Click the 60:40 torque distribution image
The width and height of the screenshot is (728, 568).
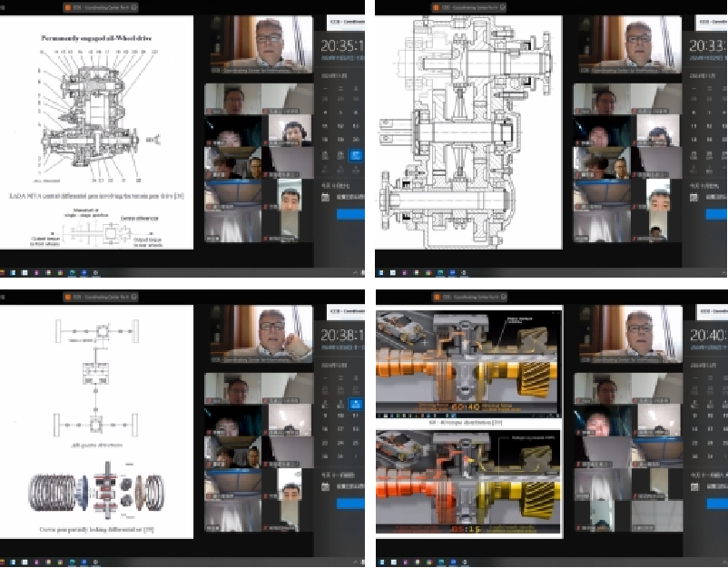tap(468, 363)
